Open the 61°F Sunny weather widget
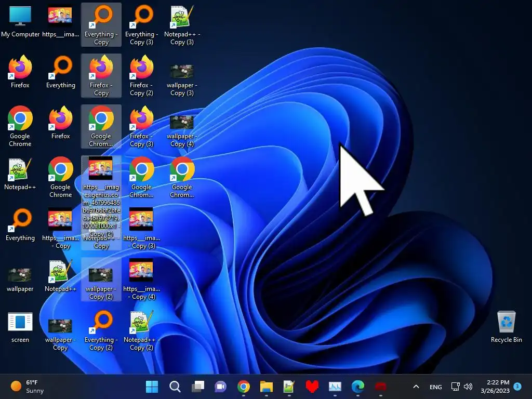 point(27,387)
